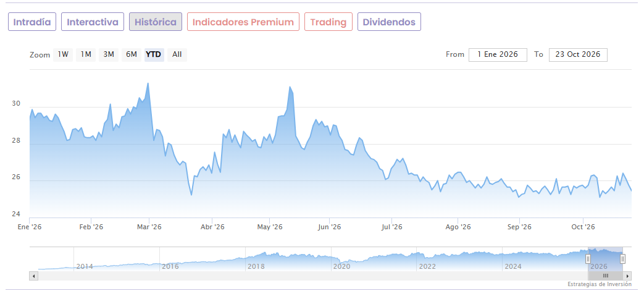Click the 2018 label in navigator

point(256,266)
